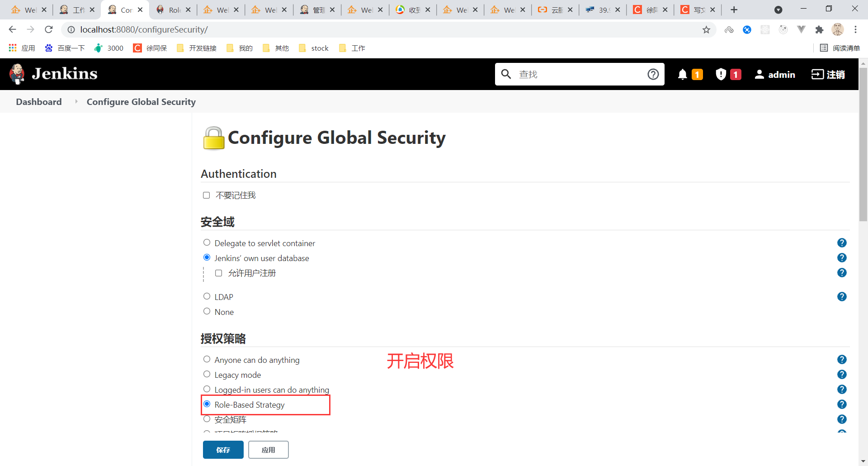868x466 pixels.
Task: Go back with browser back arrow
Action: pos(12,29)
